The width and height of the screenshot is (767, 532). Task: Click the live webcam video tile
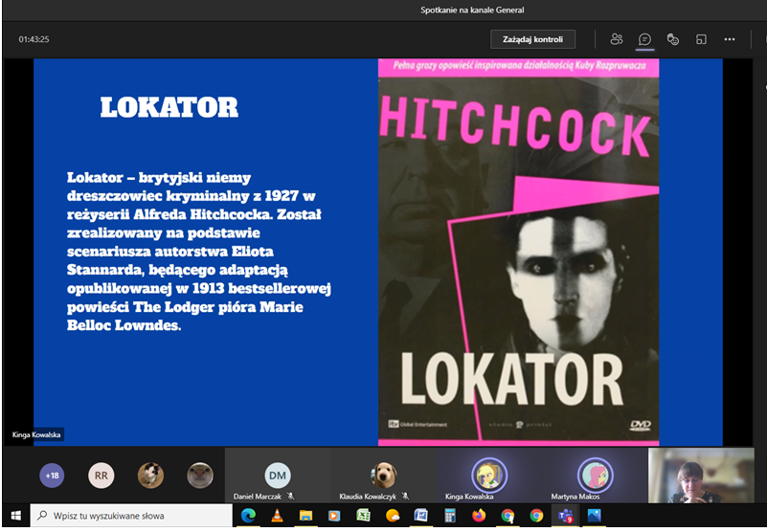click(701, 476)
